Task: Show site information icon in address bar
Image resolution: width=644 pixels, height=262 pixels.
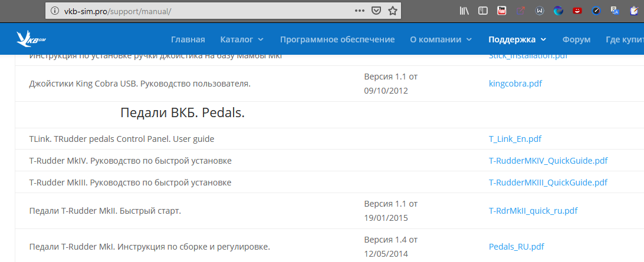Action: 55,11
